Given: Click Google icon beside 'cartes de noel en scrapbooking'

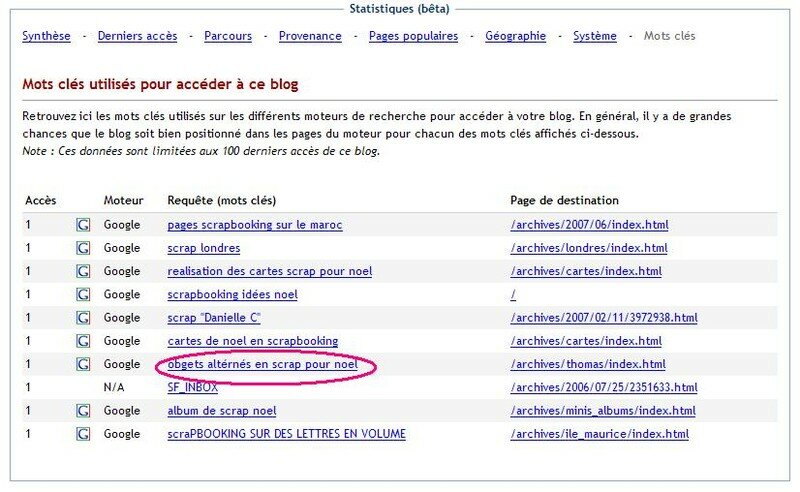Looking at the screenshot, I should coord(83,341).
